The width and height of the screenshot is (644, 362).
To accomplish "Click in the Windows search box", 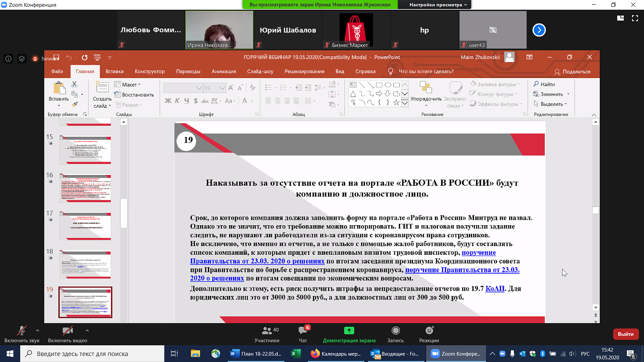I will tap(92, 353).
